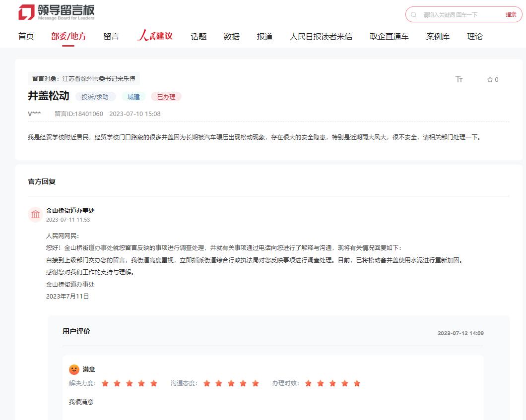Click the 留言对象 江苏省徐州市委书记 label

click(x=83, y=78)
